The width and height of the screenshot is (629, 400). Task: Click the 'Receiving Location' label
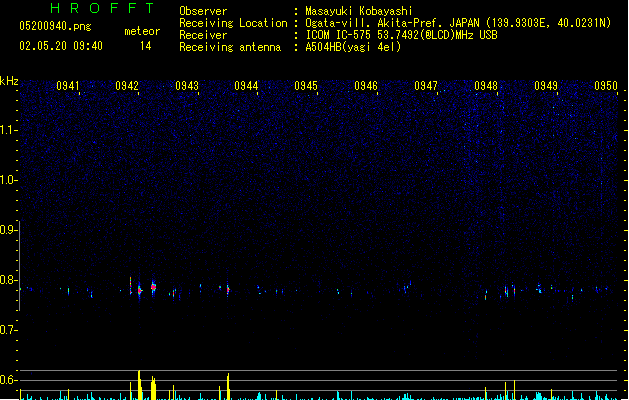click(x=233, y=23)
